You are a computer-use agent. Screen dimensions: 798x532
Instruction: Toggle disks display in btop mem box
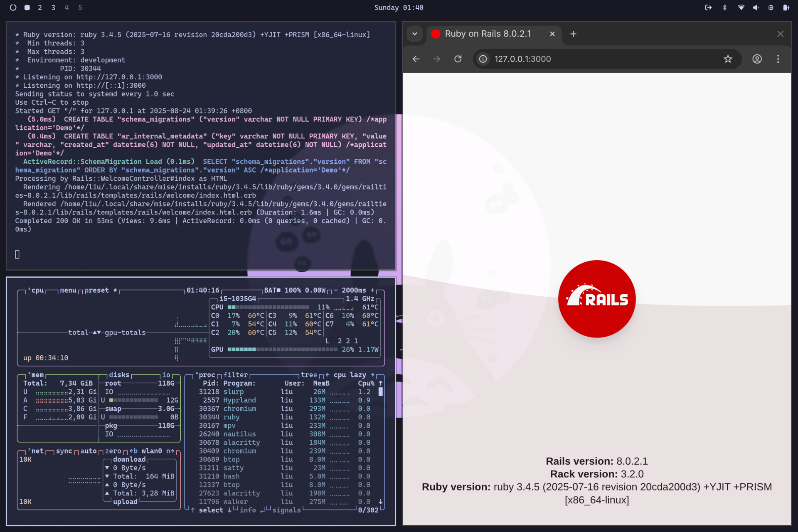tap(119, 375)
